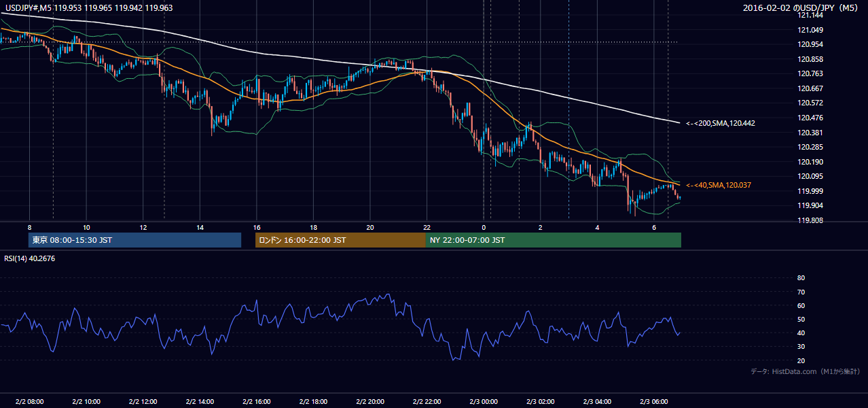Viewport: 868px width, 408px height.
Task: Select price axis value 119.904
Action: (810, 206)
